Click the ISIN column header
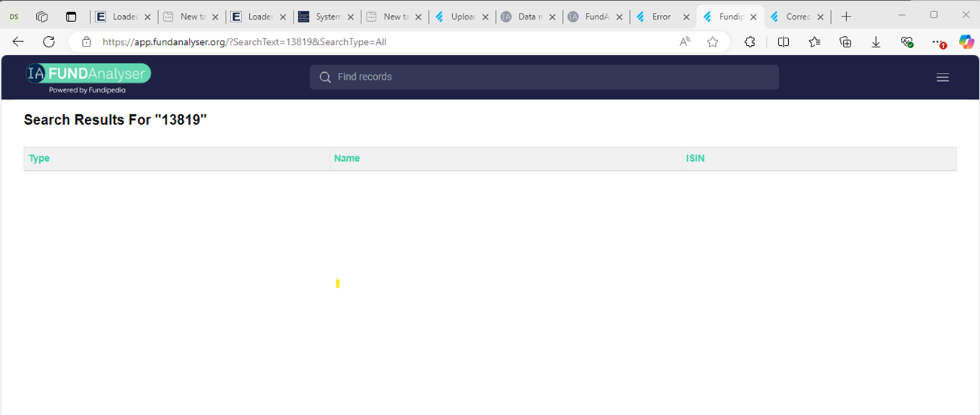980x415 pixels. [695, 159]
